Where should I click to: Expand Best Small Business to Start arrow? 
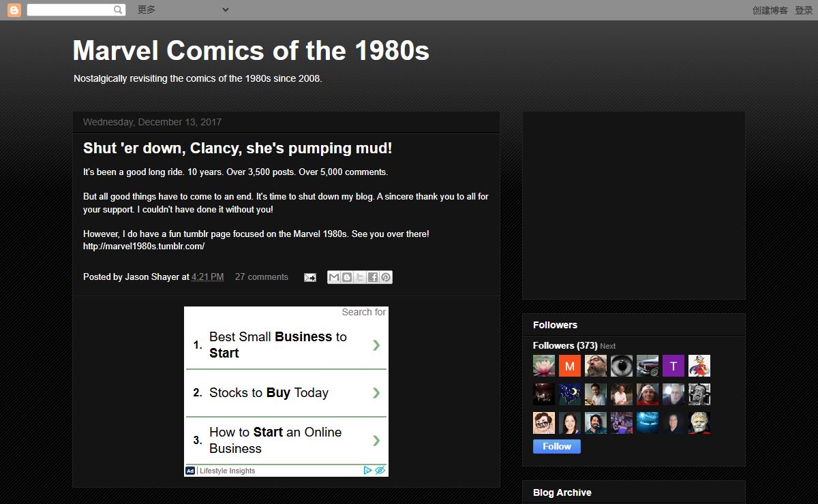coord(376,345)
